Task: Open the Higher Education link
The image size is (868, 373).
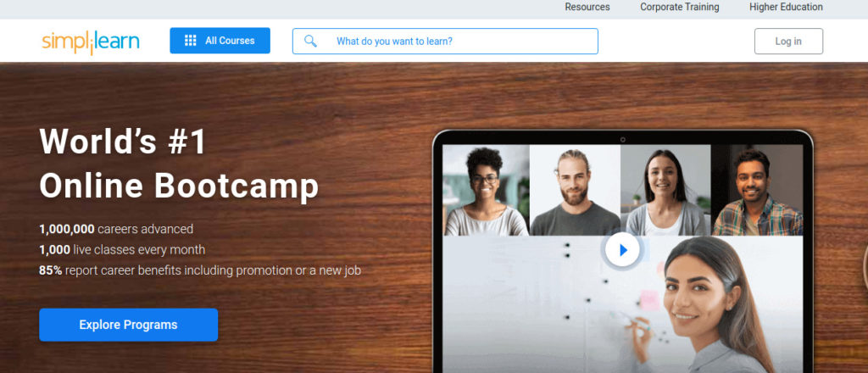Action: (786, 7)
